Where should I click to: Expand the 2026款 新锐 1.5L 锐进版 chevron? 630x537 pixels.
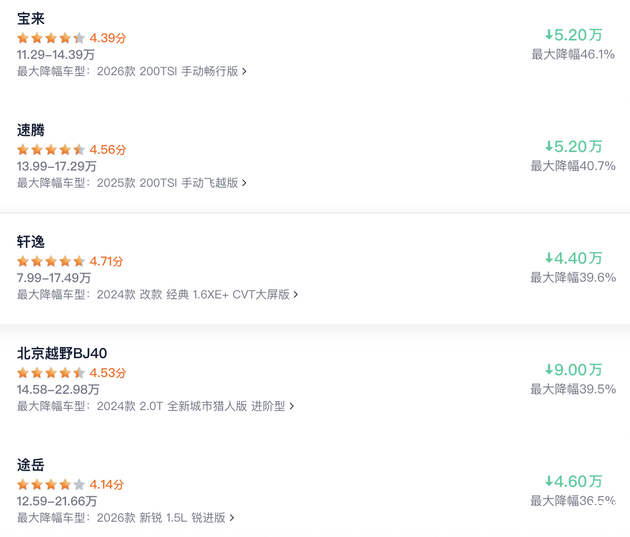(232, 519)
